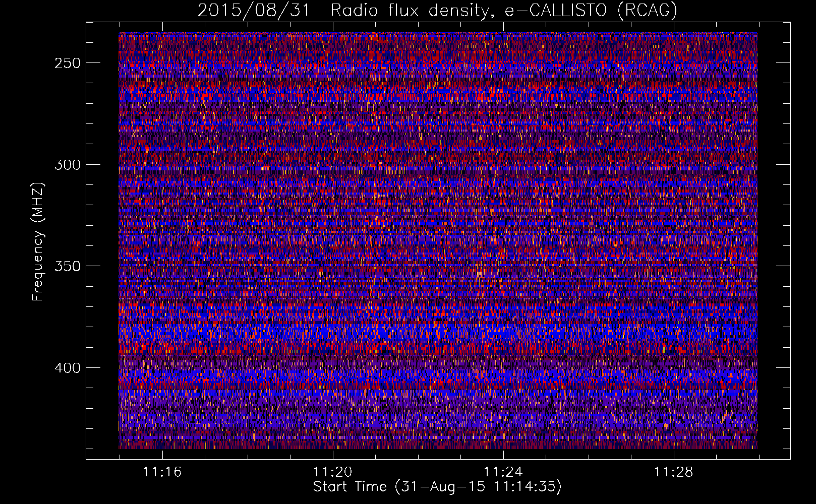The height and width of the screenshot is (504, 816).
Task: Click the plot title '2015/08/31 Radio flux density'
Action: click(x=437, y=10)
